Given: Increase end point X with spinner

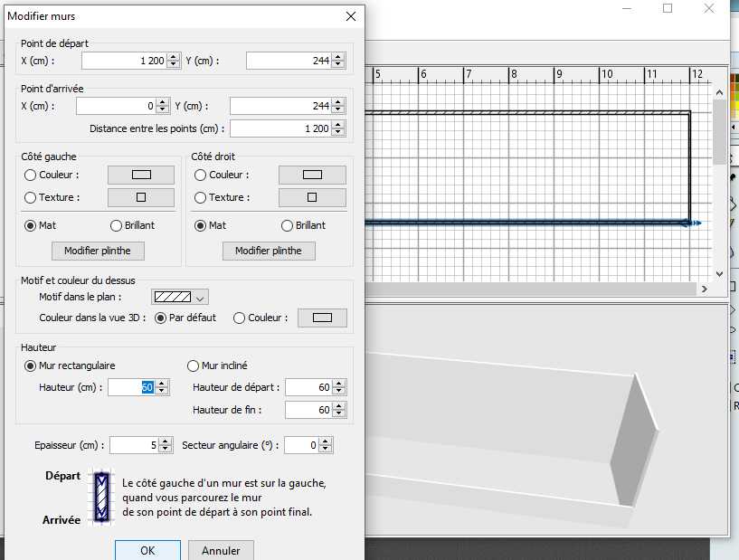Looking at the screenshot, I should click(x=163, y=102).
